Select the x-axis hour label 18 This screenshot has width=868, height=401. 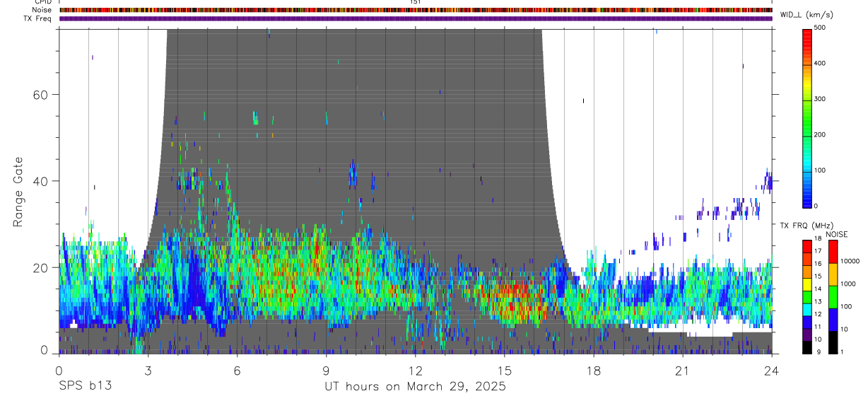[594, 371]
